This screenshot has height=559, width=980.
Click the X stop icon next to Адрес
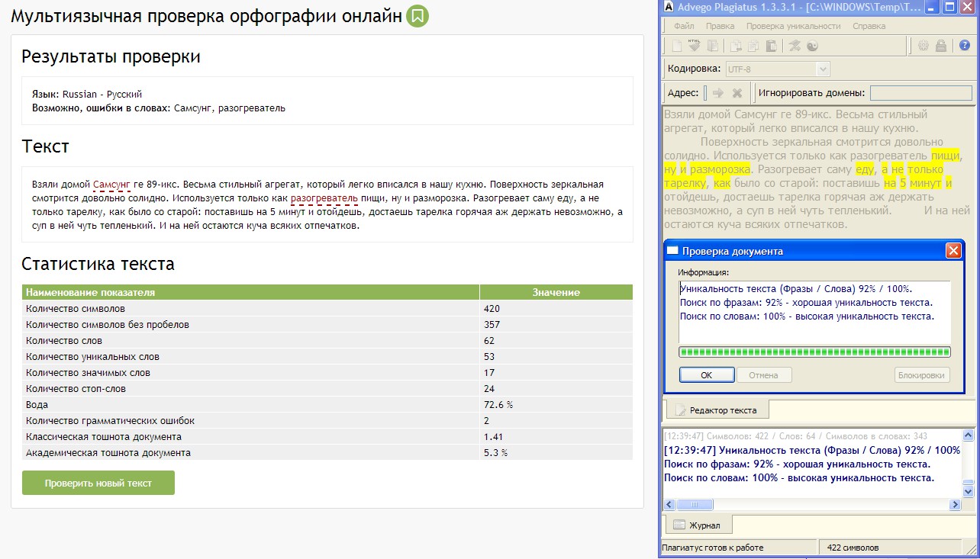click(x=737, y=93)
